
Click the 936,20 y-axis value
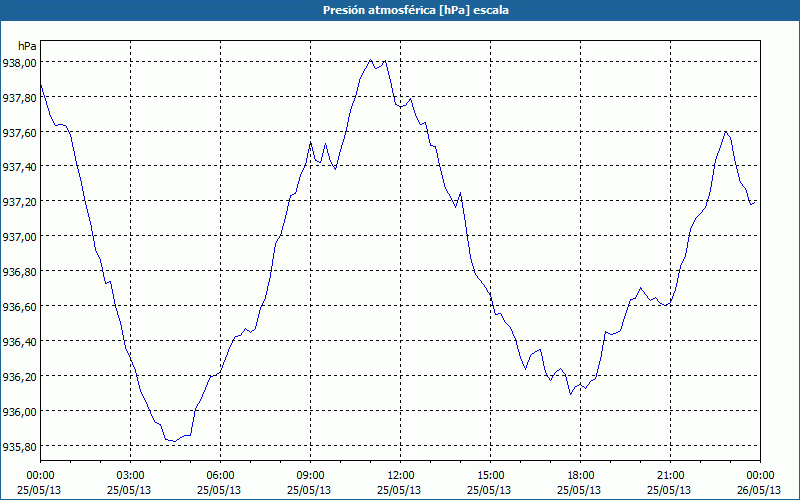point(19,377)
